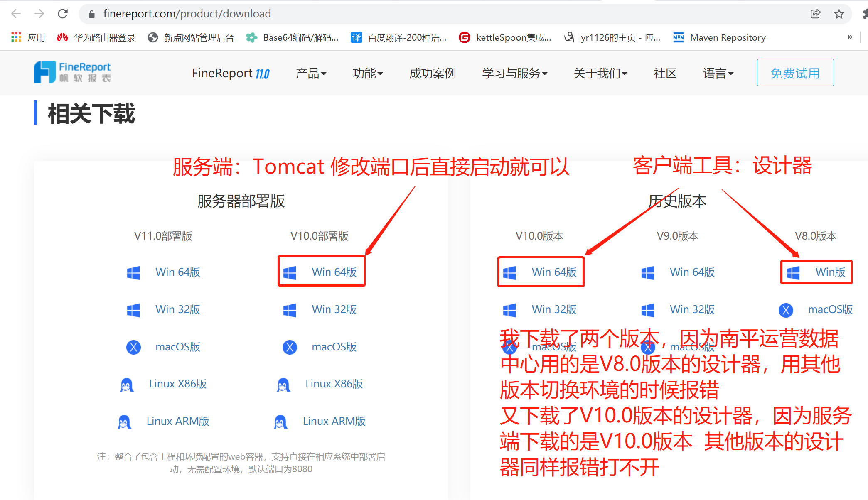Download V10.0部署版 Win 32版 link
868x500 pixels.
(334, 309)
